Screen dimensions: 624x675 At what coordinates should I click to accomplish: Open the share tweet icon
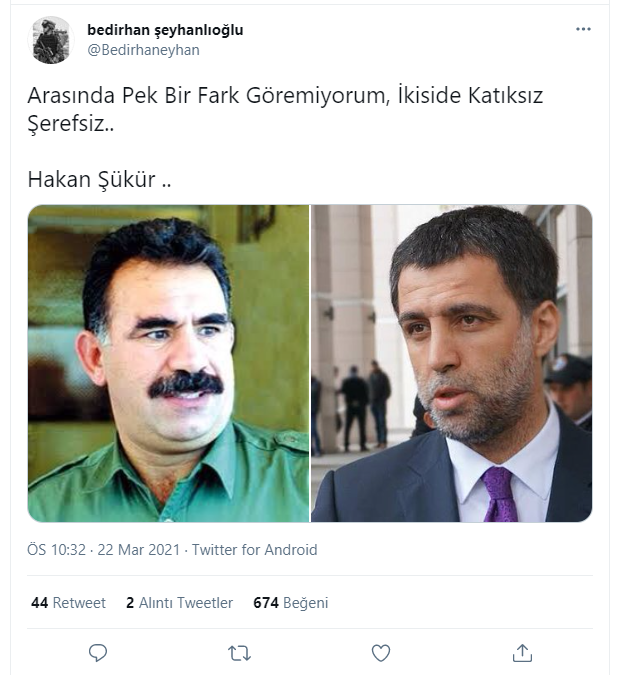[x=522, y=653]
